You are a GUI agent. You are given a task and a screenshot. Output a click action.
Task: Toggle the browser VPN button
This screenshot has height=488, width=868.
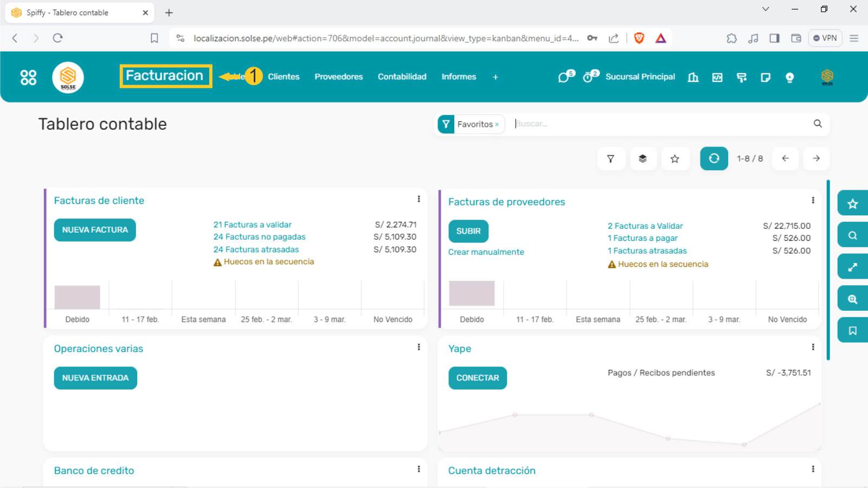825,38
